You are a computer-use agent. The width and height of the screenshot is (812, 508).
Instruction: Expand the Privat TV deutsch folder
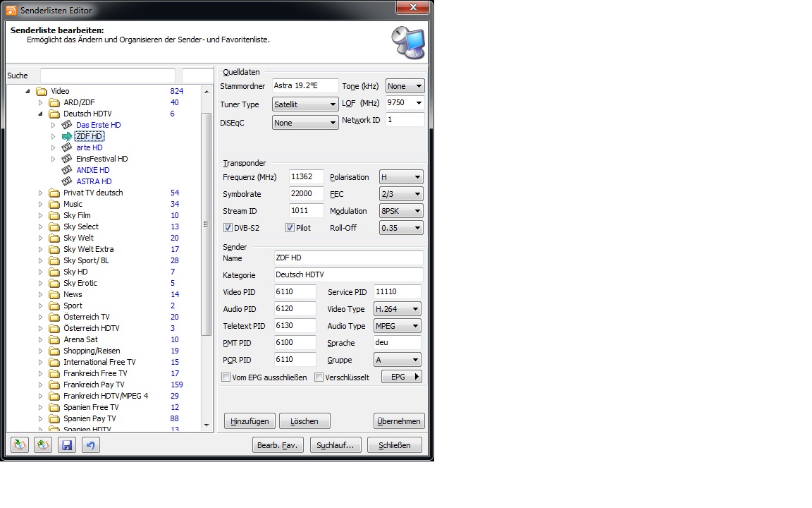40,193
